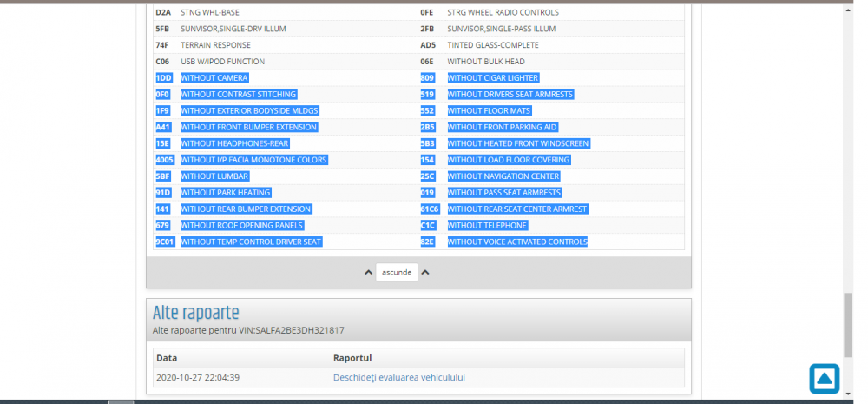Collapse the list with the ascunde button

tap(397, 272)
